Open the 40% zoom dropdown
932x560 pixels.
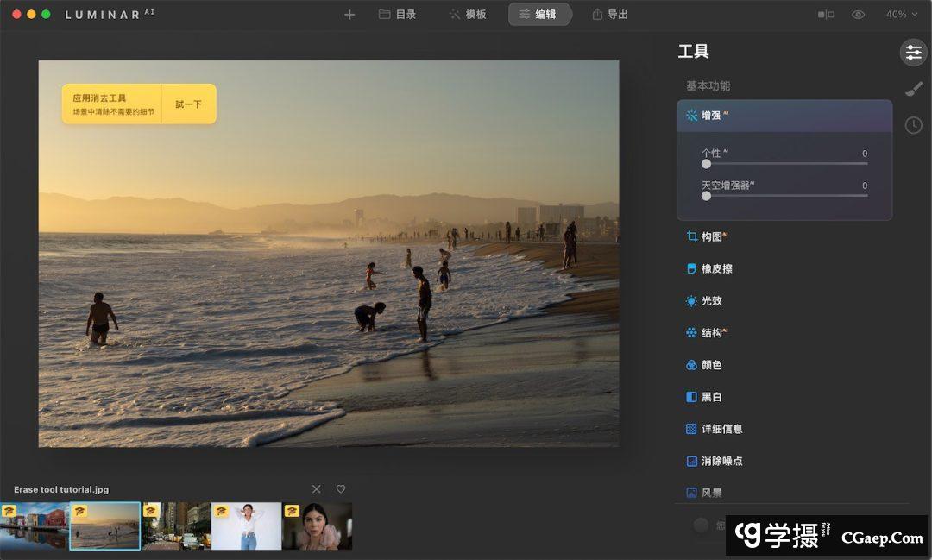coord(901,15)
